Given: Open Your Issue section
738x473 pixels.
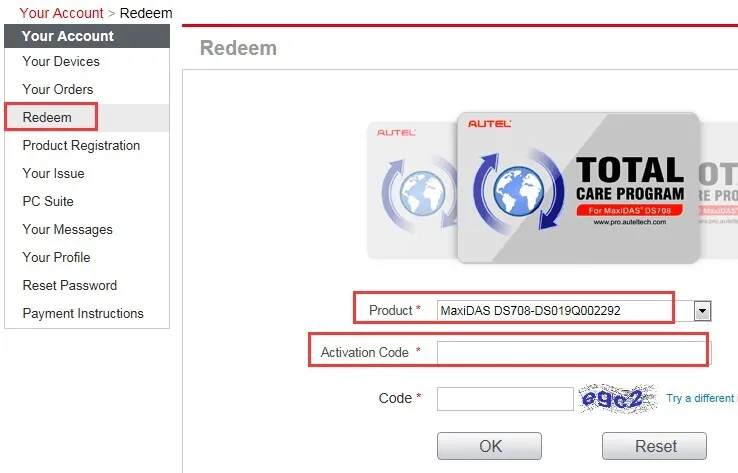Looking at the screenshot, I should coord(54,173).
